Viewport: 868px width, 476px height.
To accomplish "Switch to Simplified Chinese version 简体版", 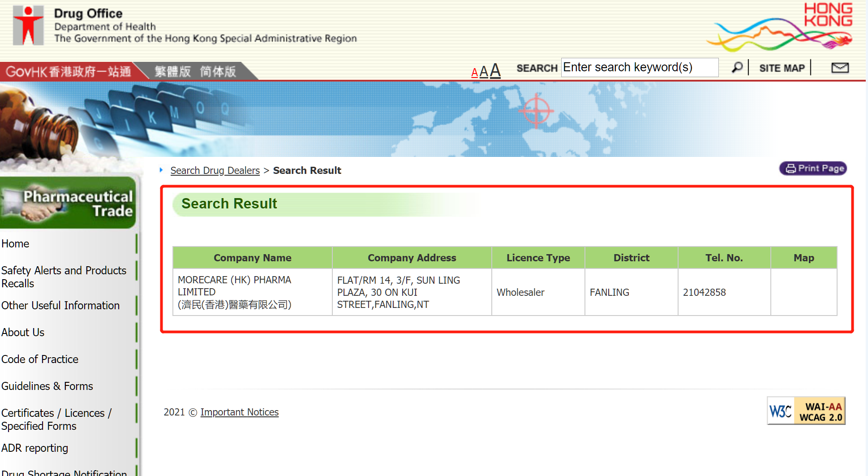I will [x=218, y=72].
